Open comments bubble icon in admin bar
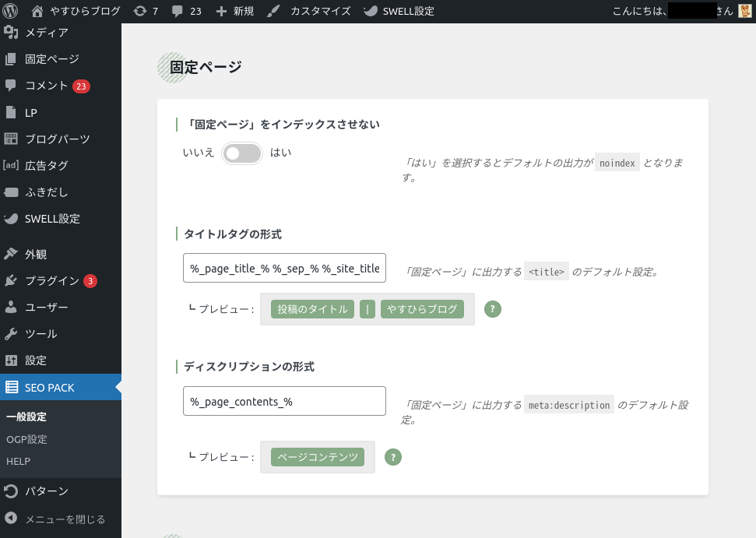This screenshot has height=538, width=756. coord(178,11)
